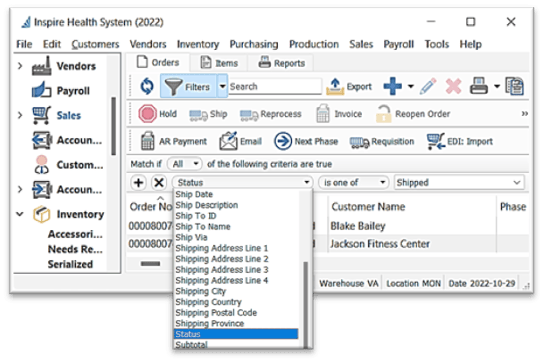The width and height of the screenshot is (544, 362).
Task: Click the Ship truck button
Action: point(208,114)
